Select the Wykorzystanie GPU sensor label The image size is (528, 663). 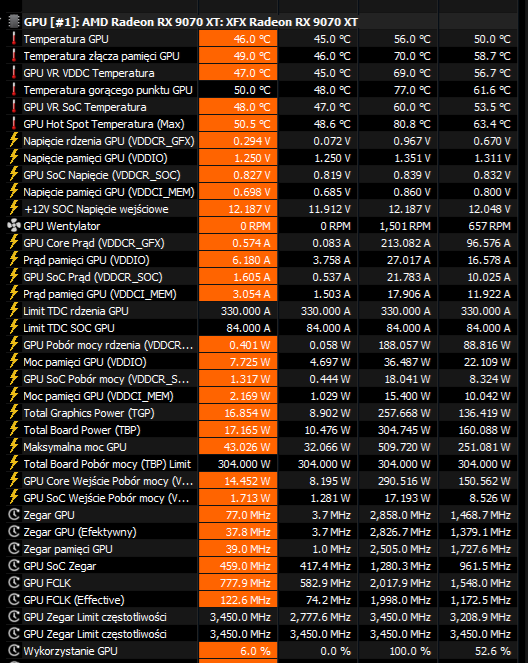point(70,651)
